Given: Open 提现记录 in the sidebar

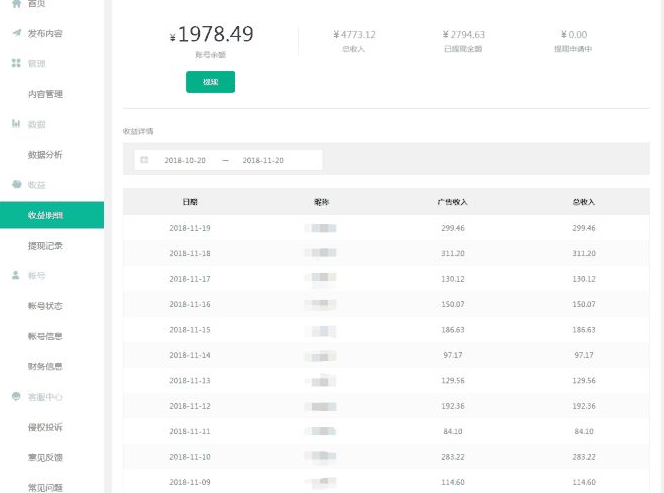Looking at the screenshot, I should (45, 245).
